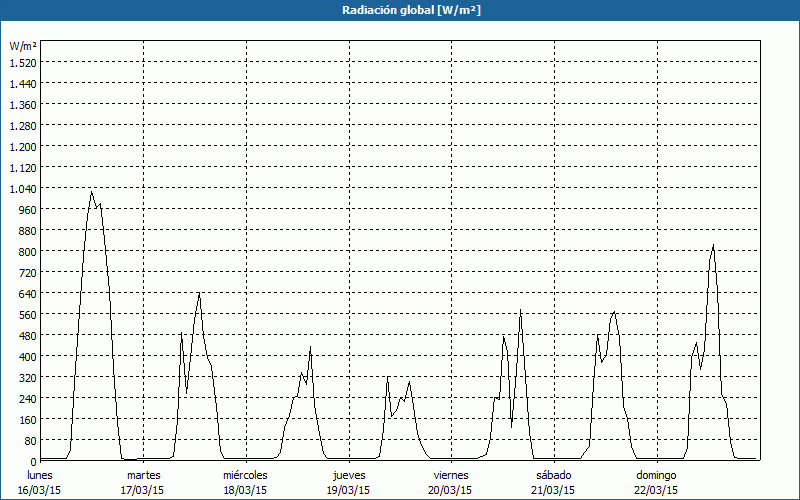Select the 1.520 value on the y-axis

click(23, 62)
